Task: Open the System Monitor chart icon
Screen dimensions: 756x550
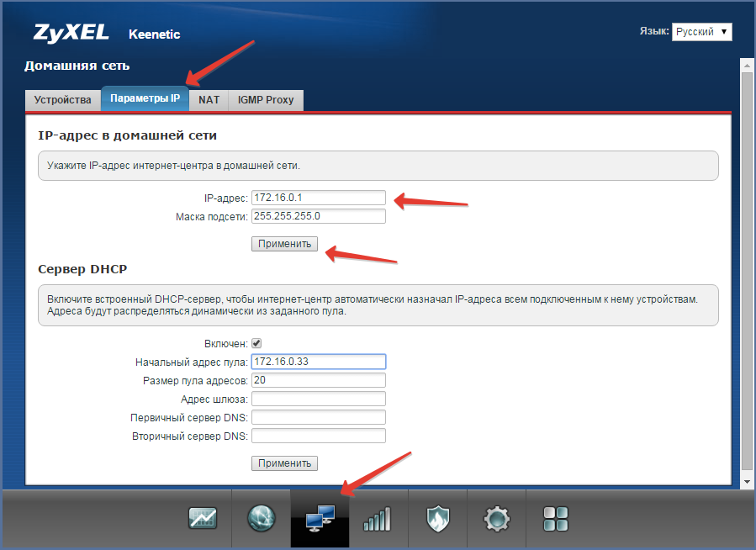Action: (x=202, y=519)
